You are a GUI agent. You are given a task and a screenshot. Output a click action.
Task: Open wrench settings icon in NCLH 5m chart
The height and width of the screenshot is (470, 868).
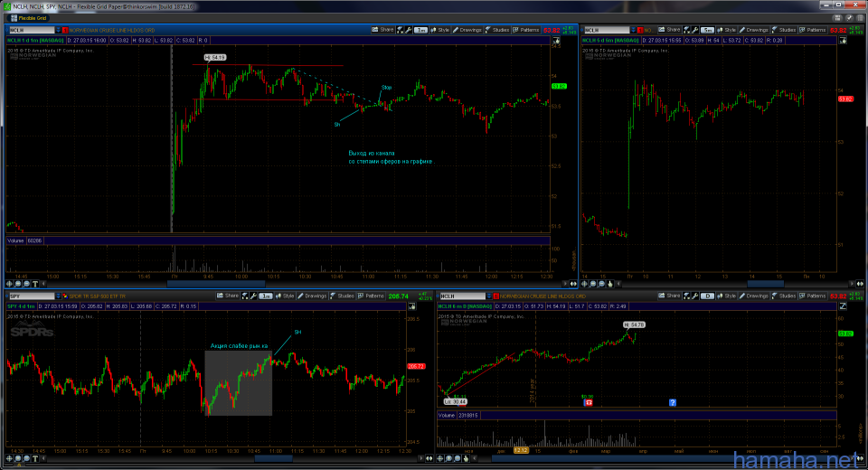coord(694,30)
